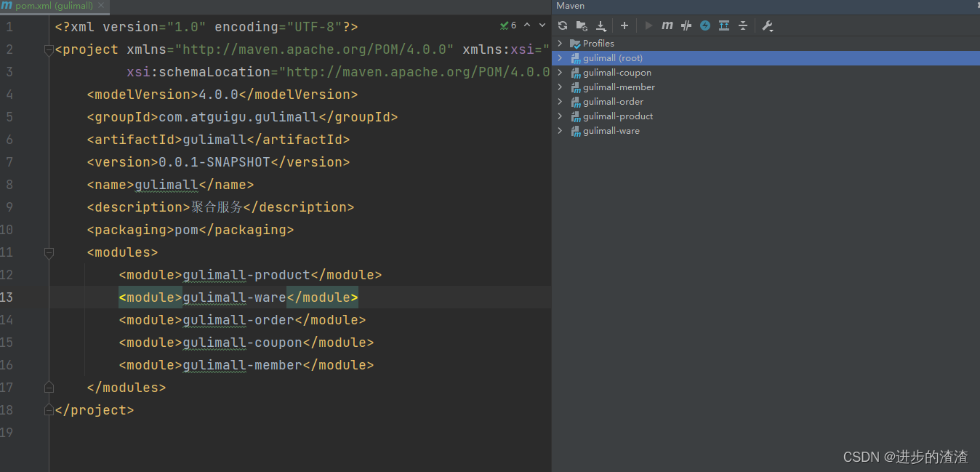
Task: Expand the gulimall-coupon node
Action: click(x=560, y=73)
